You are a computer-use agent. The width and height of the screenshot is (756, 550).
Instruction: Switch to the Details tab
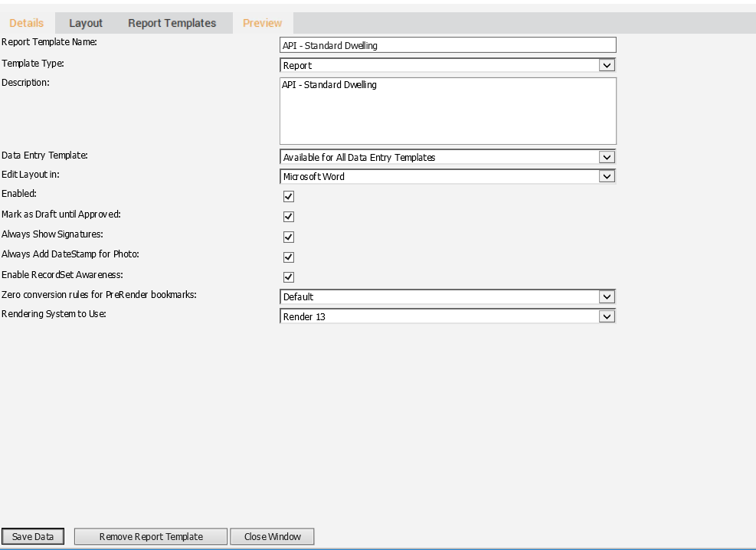click(x=27, y=23)
